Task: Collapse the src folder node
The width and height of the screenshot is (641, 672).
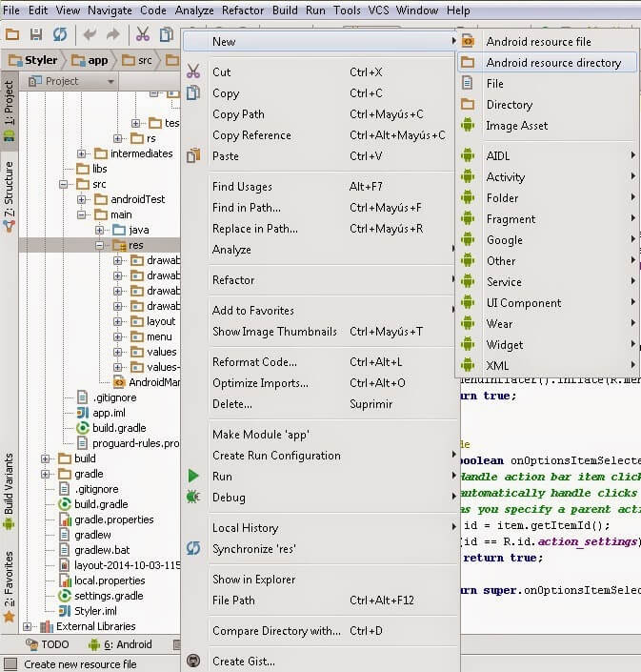Action: (x=64, y=184)
